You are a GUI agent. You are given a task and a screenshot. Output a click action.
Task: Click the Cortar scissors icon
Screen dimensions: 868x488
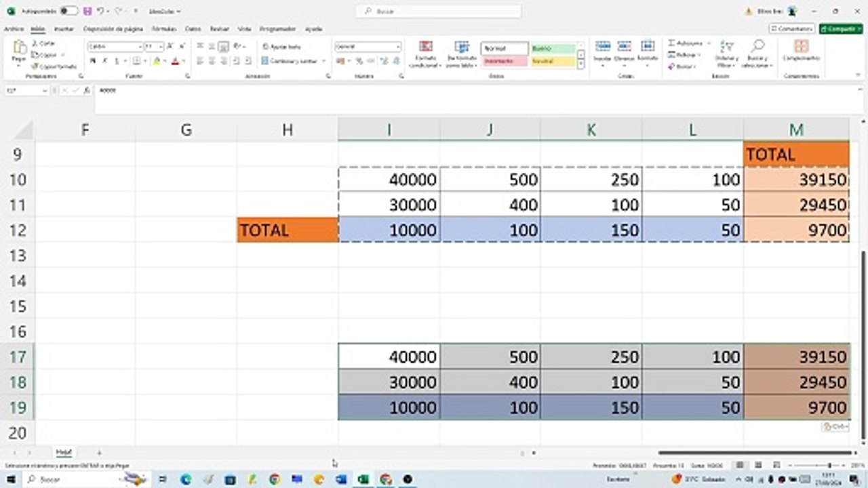[x=35, y=43]
